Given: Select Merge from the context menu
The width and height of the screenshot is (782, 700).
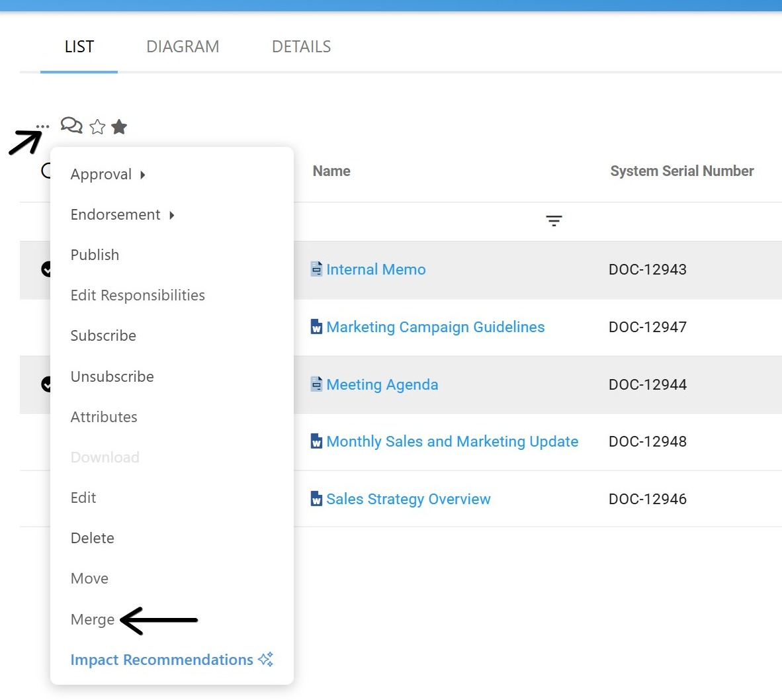Looking at the screenshot, I should (x=93, y=619).
